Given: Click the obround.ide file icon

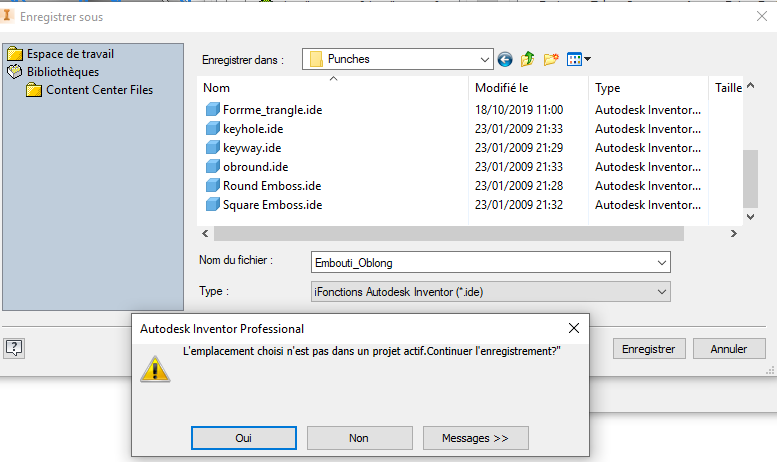Looking at the screenshot, I should tap(213, 166).
